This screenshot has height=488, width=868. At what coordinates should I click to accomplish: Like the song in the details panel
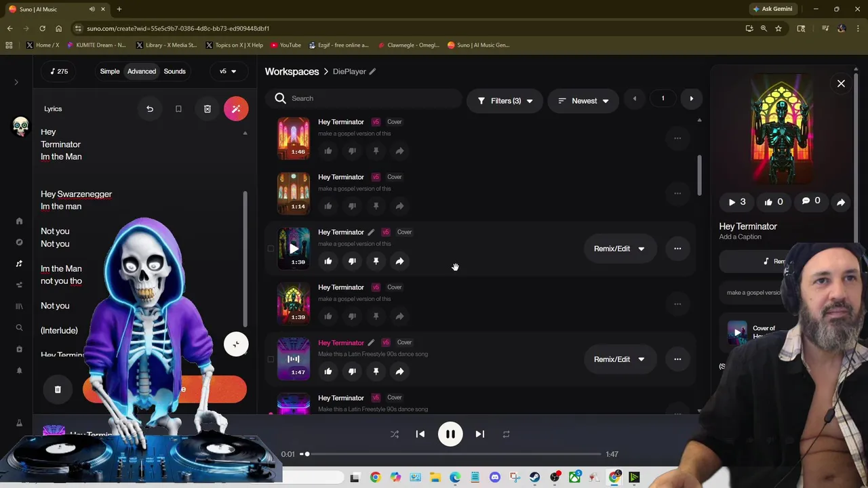tap(773, 201)
